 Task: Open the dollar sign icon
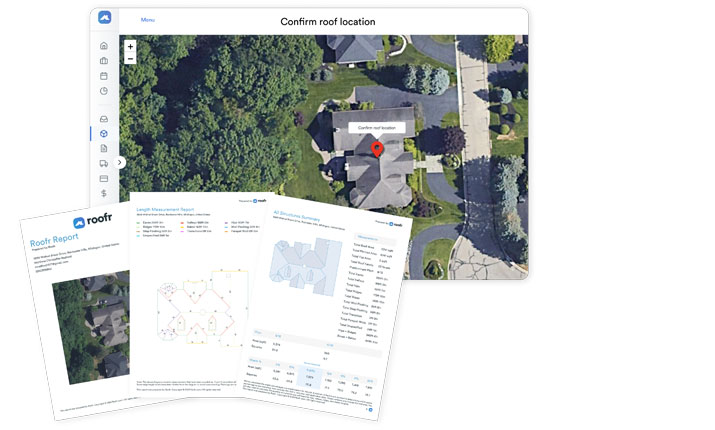104,193
